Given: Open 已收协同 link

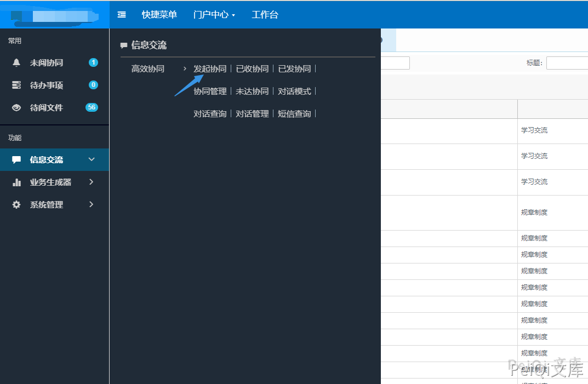Looking at the screenshot, I should coord(252,69).
